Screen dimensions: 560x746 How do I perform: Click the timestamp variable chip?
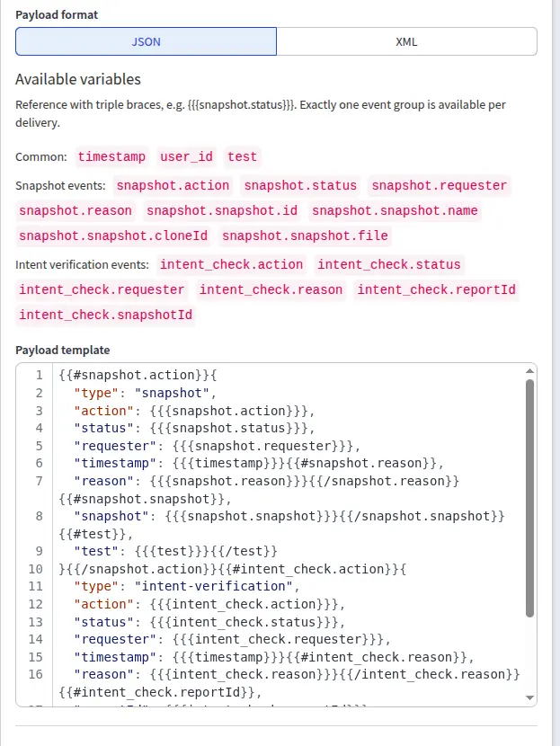111,156
